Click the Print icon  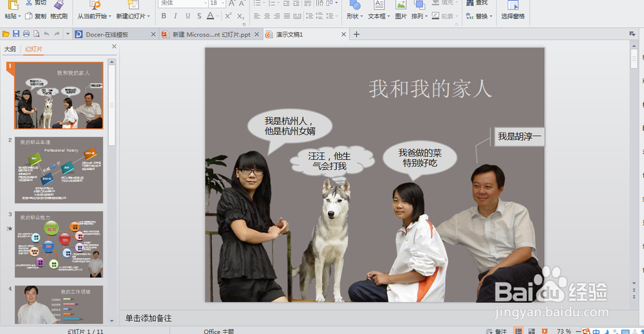(x=26, y=34)
